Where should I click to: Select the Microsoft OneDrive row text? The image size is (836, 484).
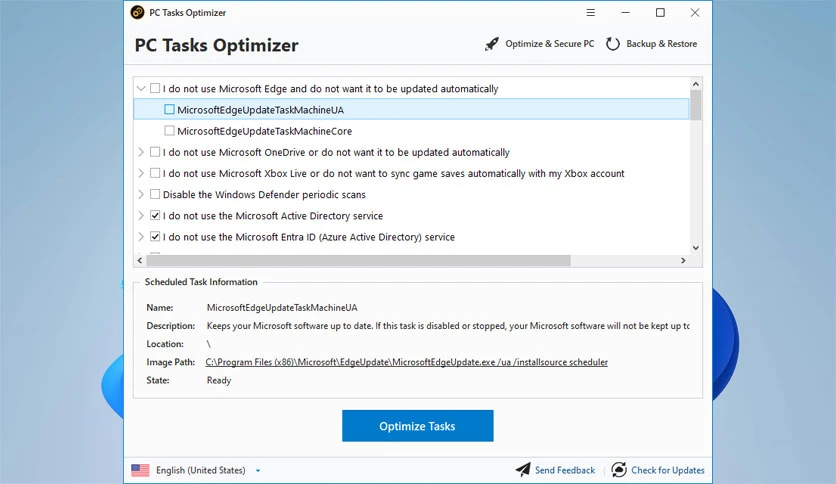point(336,152)
